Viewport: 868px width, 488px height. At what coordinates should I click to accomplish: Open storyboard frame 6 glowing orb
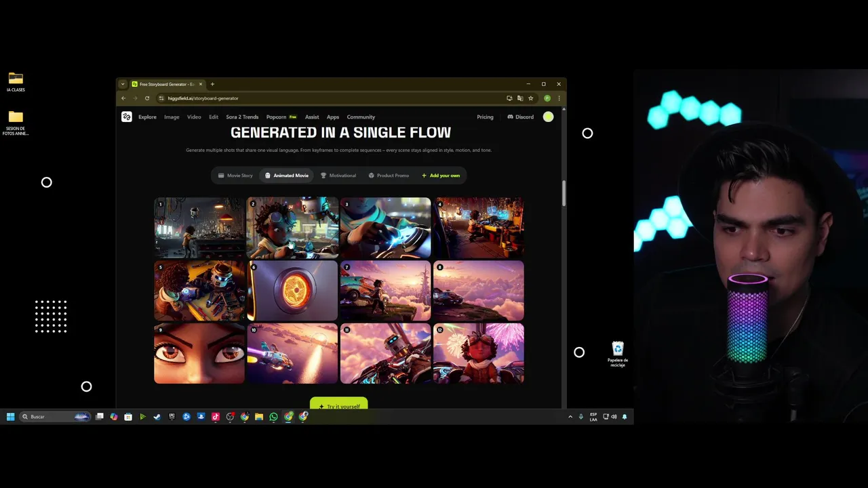pyautogui.click(x=292, y=291)
